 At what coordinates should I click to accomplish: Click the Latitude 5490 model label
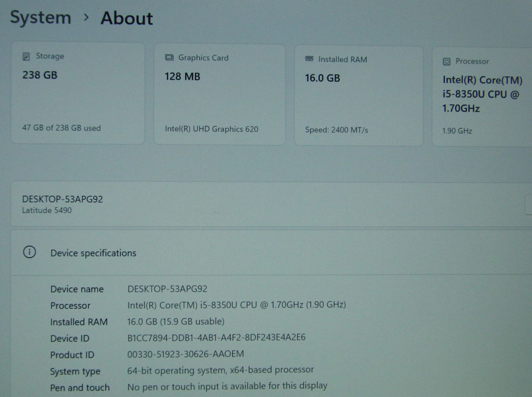point(47,210)
